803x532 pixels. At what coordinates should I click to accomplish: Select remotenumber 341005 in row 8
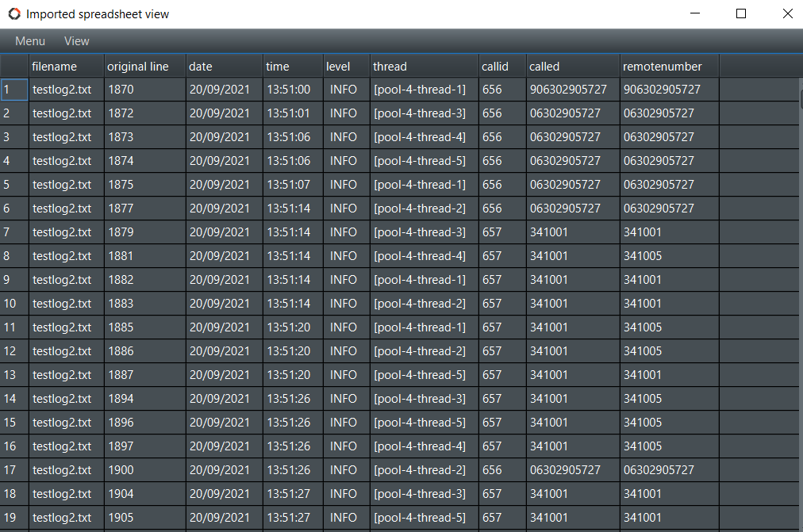coord(670,256)
